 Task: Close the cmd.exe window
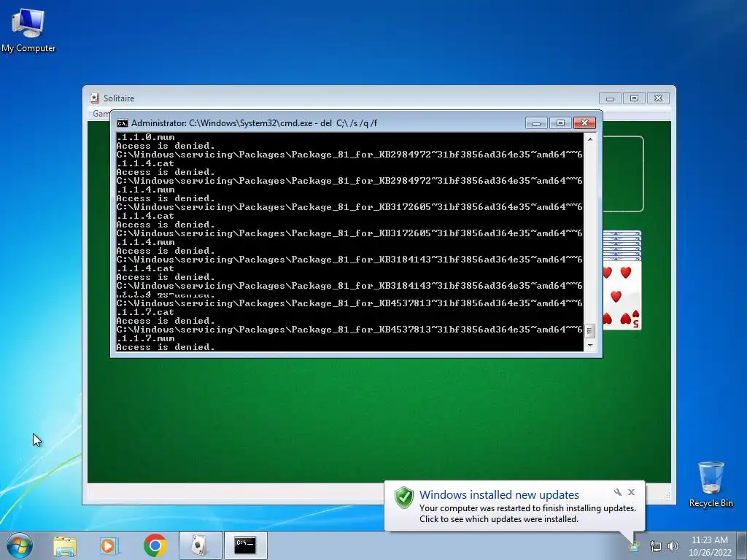584,123
